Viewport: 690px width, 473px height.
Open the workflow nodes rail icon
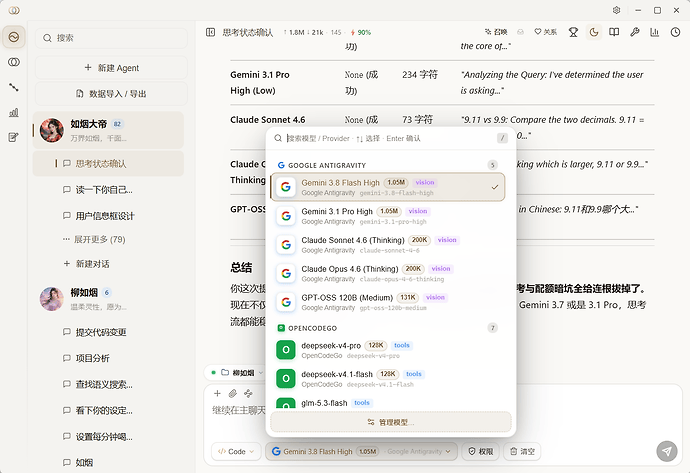click(x=14, y=87)
